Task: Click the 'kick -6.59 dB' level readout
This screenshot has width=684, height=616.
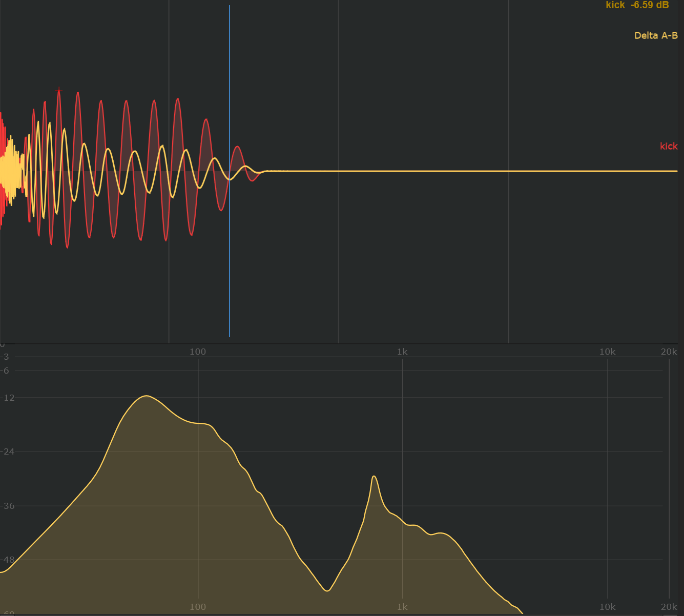Action: coord(637,5)
